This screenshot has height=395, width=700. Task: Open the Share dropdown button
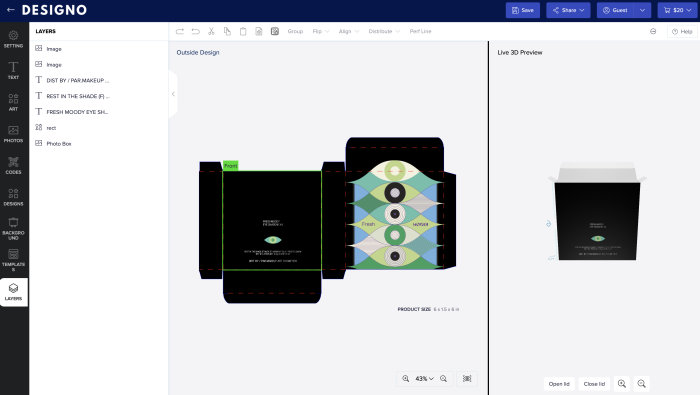568,10
